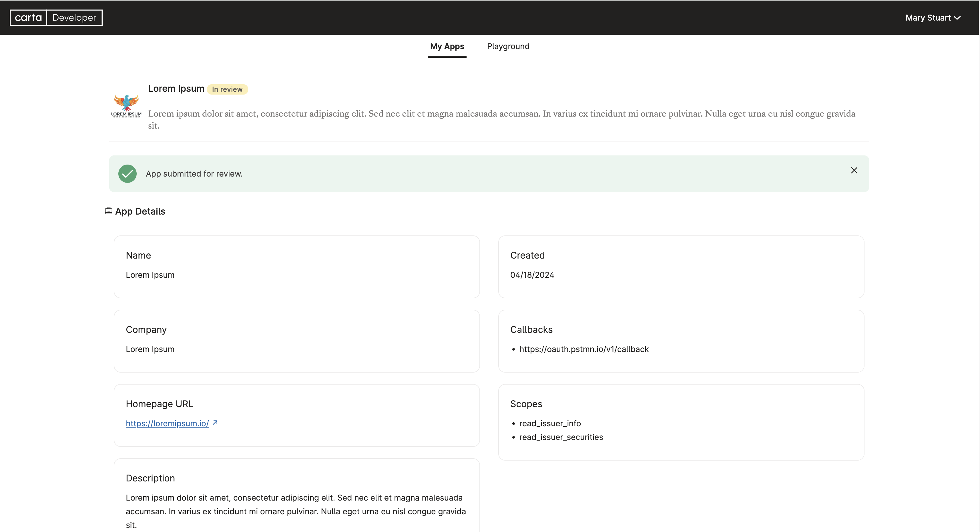Viewport: 980px width, 532px height.
Task: Click the external link arrow beside Homepage URL
Action: click(215, 423)
